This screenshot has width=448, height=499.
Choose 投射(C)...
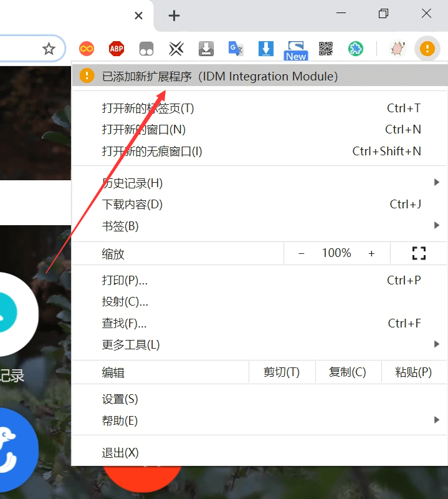click(x=260, y=301)
